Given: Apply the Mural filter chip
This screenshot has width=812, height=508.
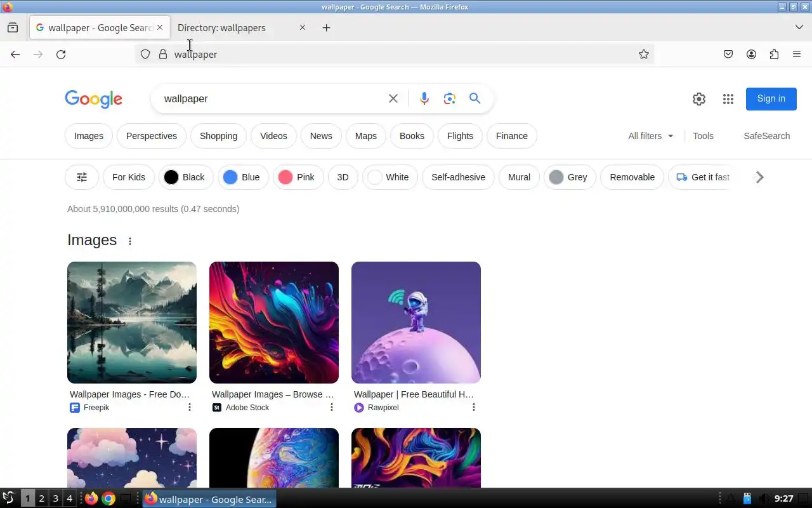Looking at the screenshot, I should (x=519, y=177).
